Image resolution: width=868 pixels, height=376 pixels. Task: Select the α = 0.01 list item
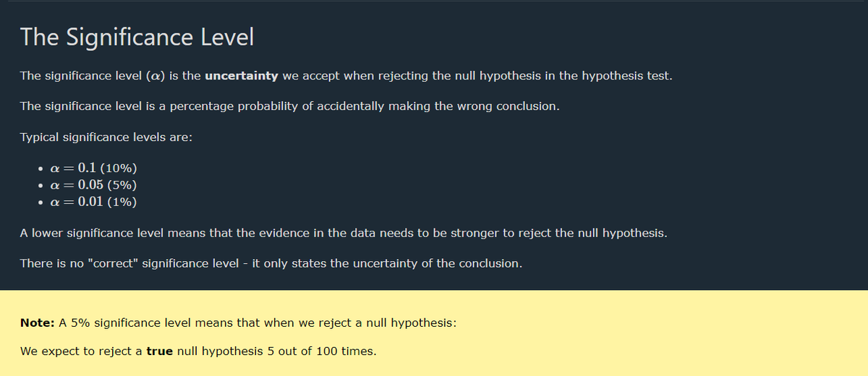tap(93, 202)
